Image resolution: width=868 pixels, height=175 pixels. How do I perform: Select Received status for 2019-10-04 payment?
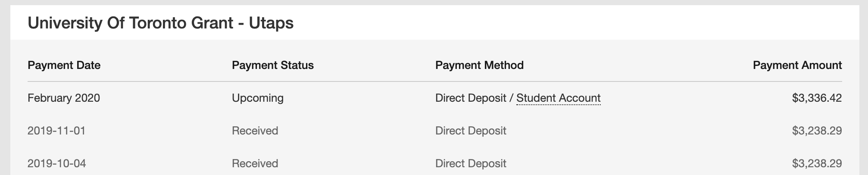click(x=255, y=163)
